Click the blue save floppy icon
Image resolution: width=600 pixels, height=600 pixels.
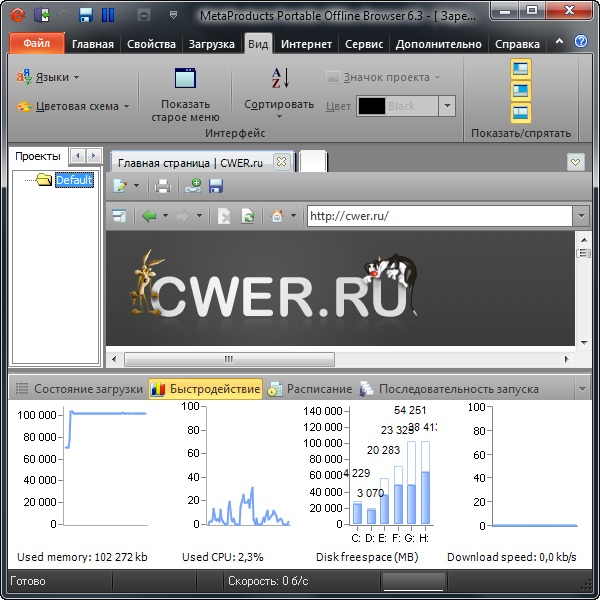(x=216, y=186)
